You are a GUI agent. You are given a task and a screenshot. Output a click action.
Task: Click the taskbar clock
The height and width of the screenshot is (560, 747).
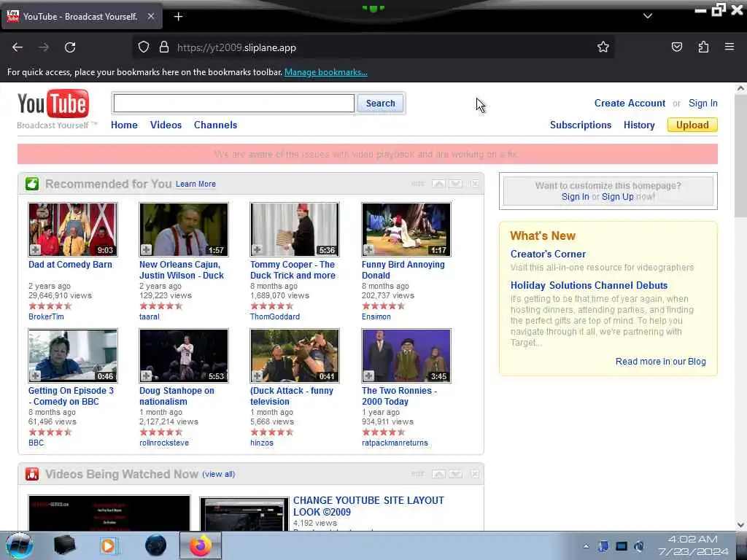click(693, 545)
